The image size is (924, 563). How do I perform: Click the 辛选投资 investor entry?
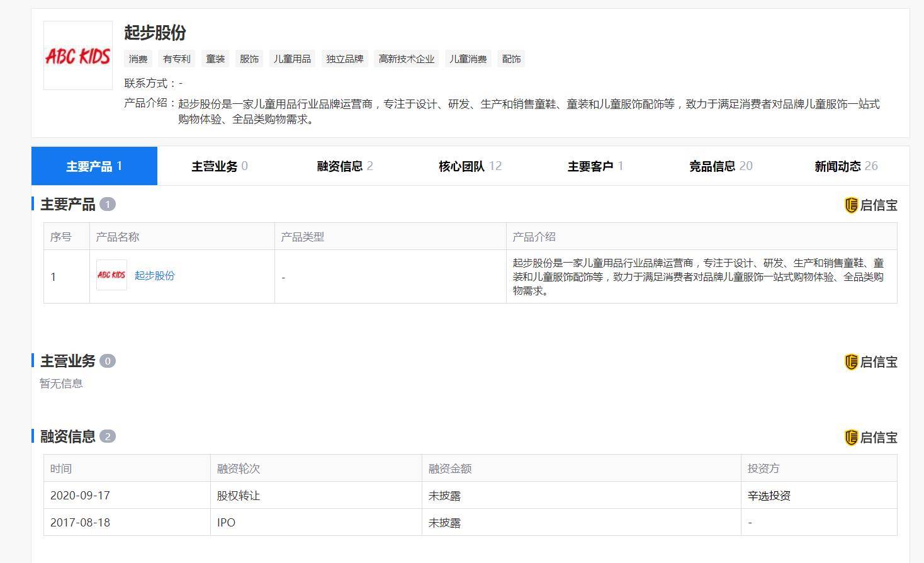[x=769, y=496]
